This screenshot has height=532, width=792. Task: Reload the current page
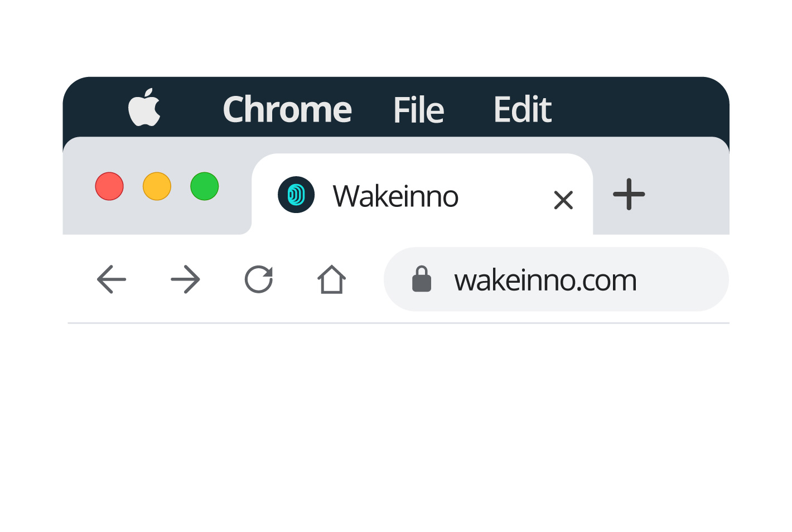coord(259,279)
